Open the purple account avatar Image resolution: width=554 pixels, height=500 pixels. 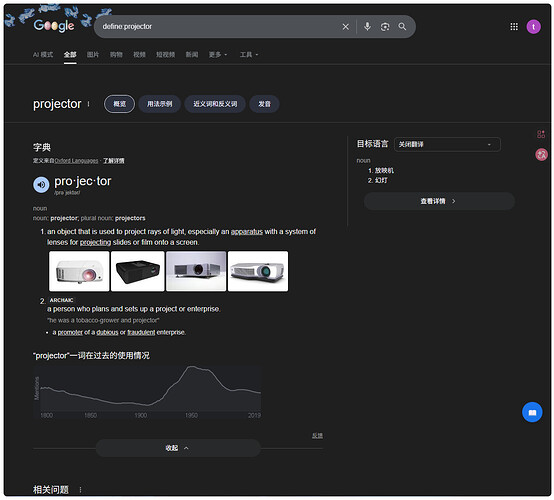point(533,27)
